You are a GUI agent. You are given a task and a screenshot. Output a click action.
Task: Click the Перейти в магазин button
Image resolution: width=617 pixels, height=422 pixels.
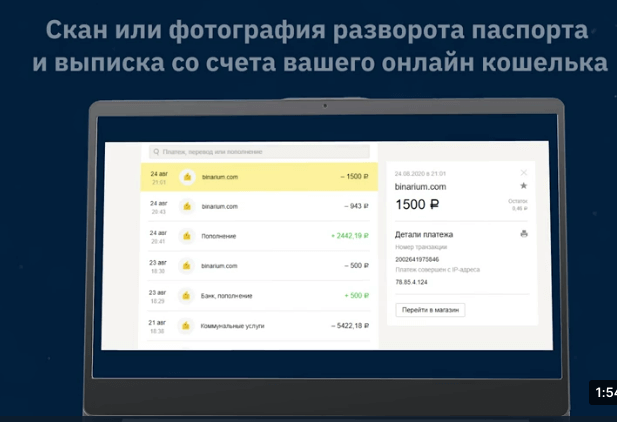430,310
